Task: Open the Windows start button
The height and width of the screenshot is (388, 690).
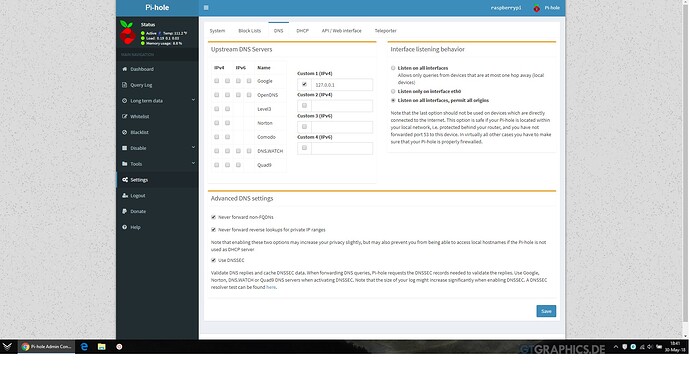Action: [x=7, y=347]
